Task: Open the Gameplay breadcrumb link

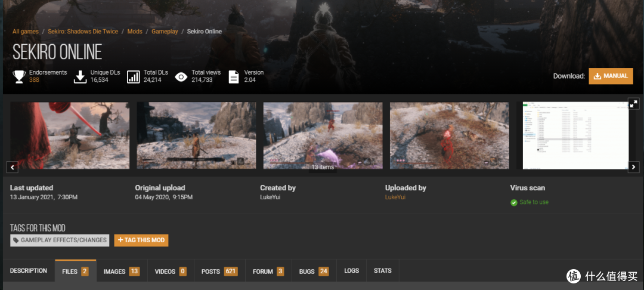Action: coord(165,31)
